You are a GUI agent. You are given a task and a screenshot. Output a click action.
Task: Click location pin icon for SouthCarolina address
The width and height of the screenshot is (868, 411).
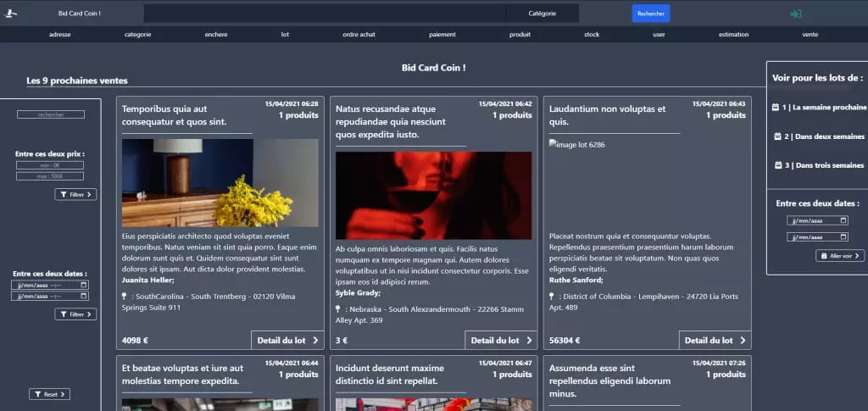click(x=125, y=296)
